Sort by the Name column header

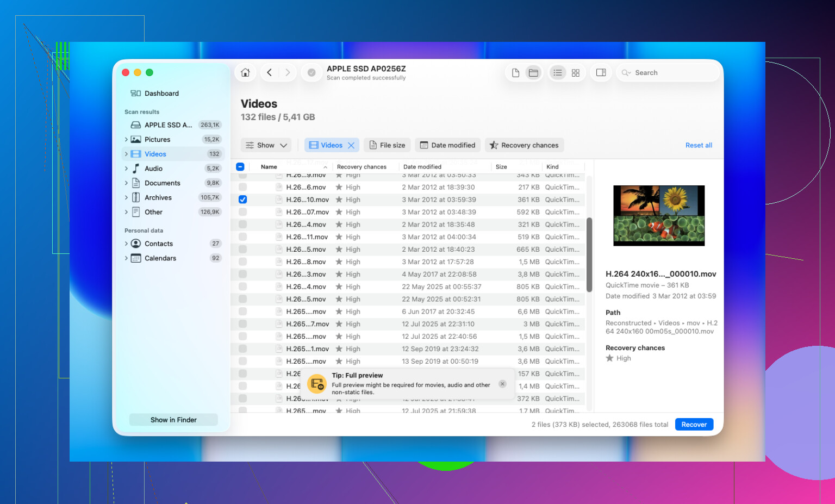coord(269,167)
